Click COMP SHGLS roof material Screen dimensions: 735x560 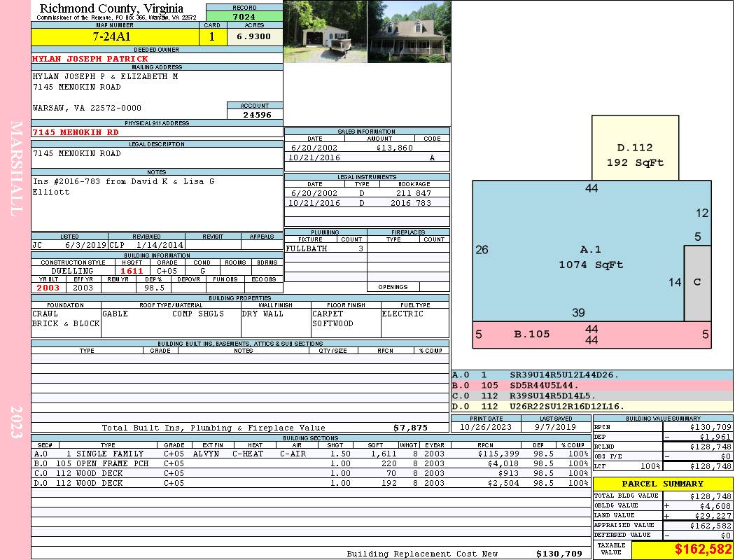click(198, 314)
